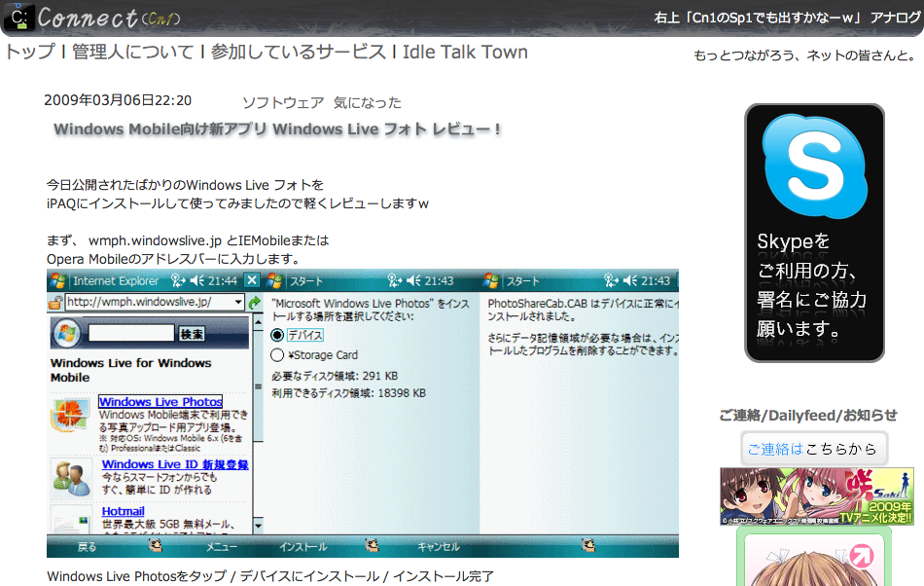Screen dimensions: 924x586
Task: Open the Windows Live Photos link
Action: (x=160, y=401)
